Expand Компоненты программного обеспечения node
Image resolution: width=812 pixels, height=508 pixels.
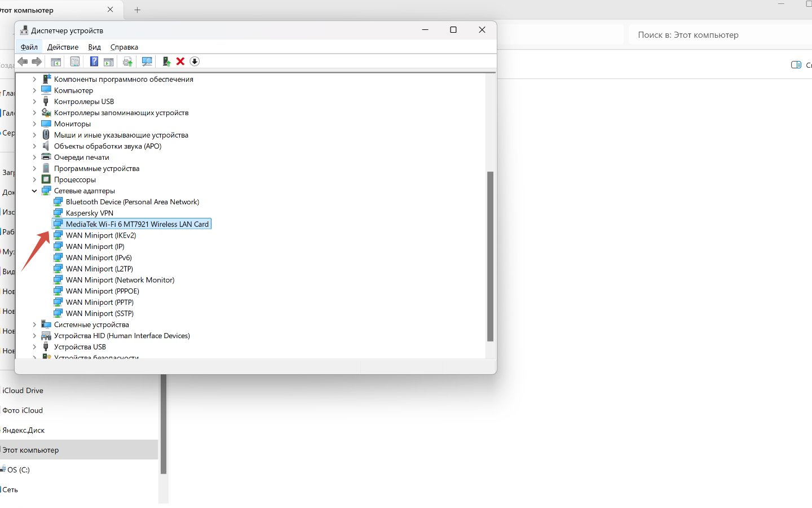(34, 80)
